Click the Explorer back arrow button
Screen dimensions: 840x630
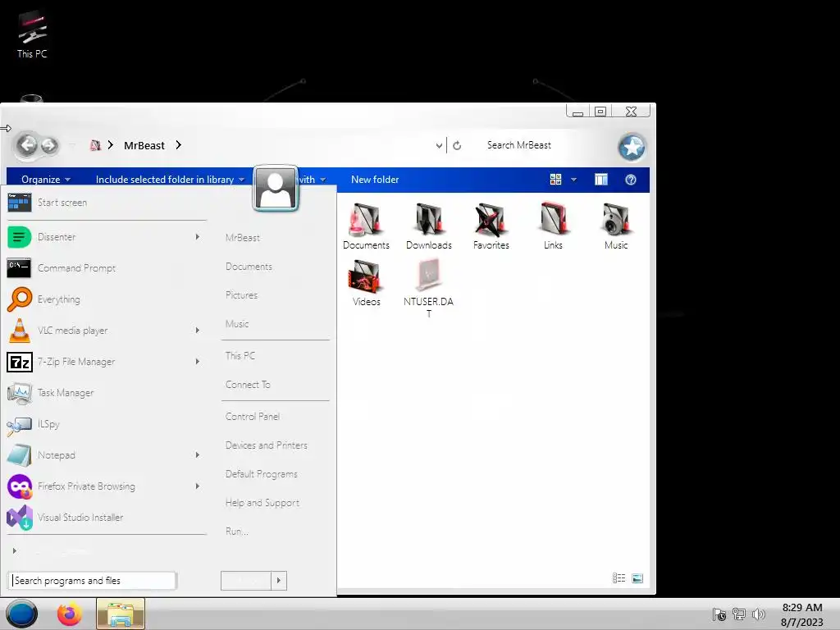pyautogui.click(x=27, y=144)
